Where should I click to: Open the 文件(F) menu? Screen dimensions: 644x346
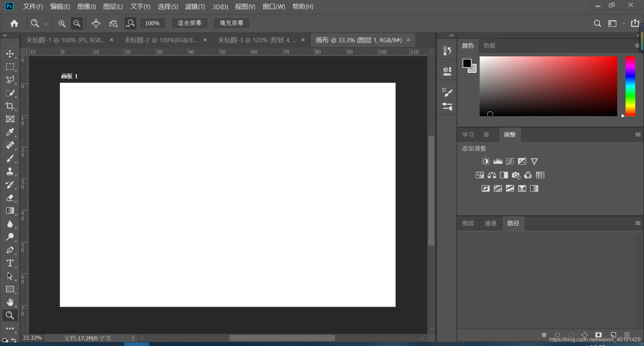33,6
